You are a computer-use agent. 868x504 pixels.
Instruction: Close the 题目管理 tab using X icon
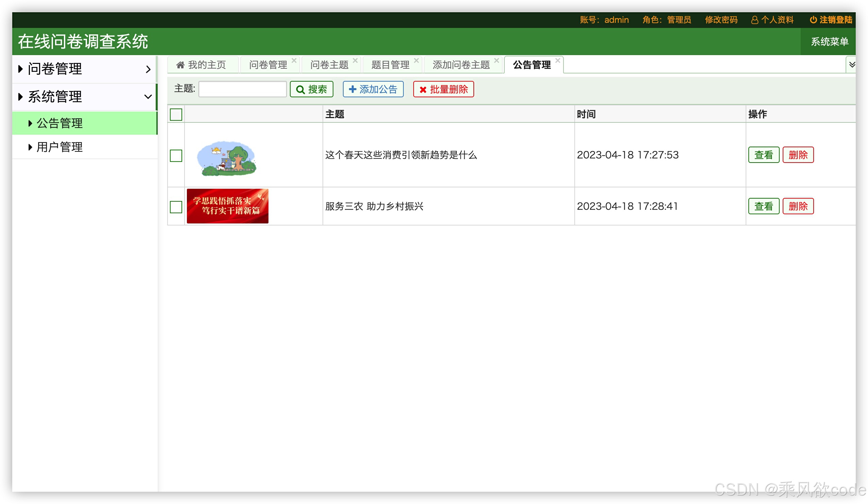coord(416,61)
